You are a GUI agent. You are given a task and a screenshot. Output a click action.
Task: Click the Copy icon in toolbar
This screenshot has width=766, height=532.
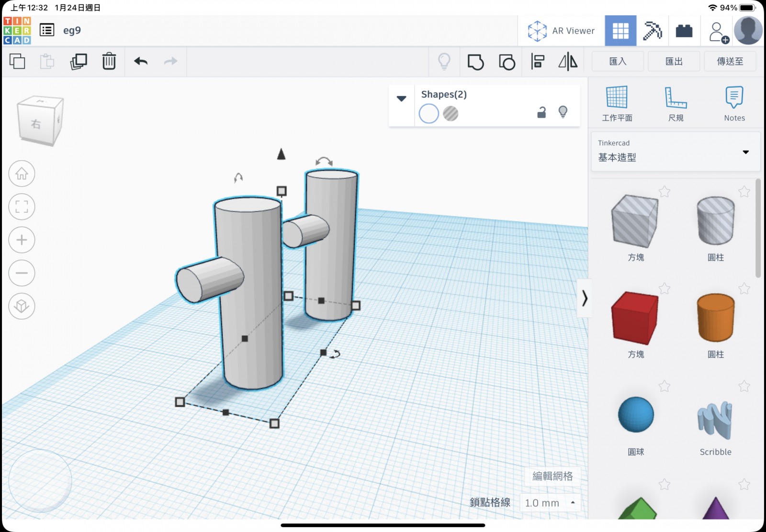tap(17, 61)
